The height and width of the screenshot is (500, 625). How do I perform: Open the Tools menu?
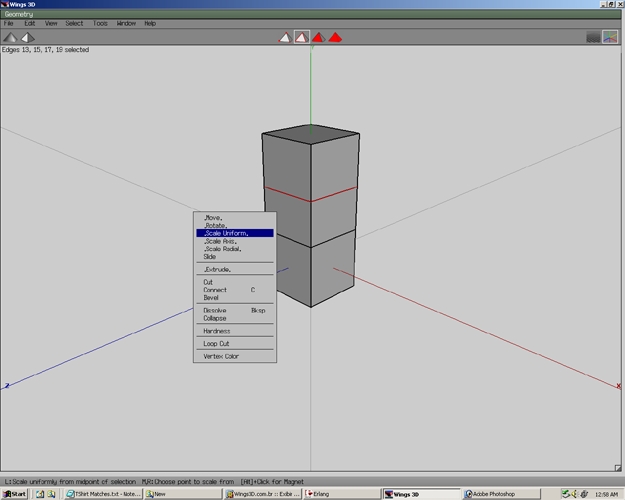click(x=100, y=24)
